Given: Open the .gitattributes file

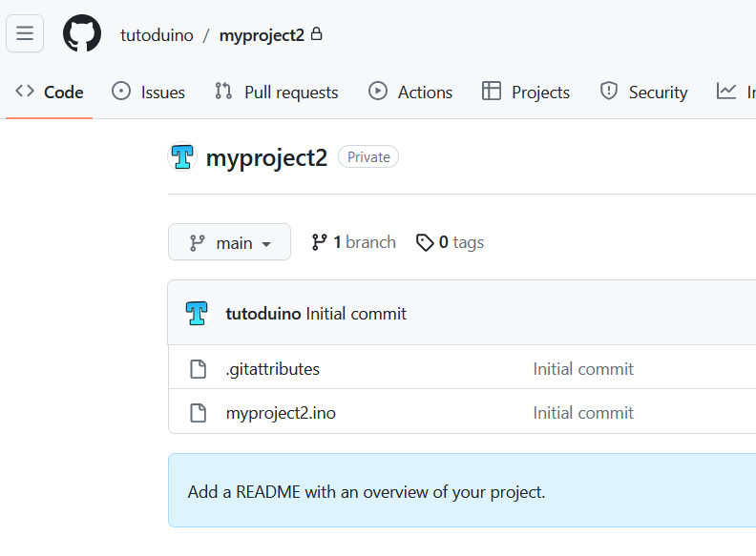Looking at the screenshot, I should 273,369.
